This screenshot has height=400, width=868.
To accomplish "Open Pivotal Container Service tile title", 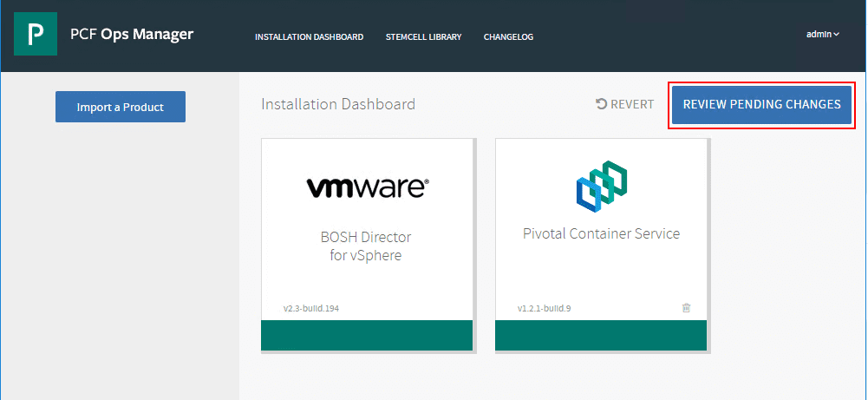I will click(x=601, y=233).
